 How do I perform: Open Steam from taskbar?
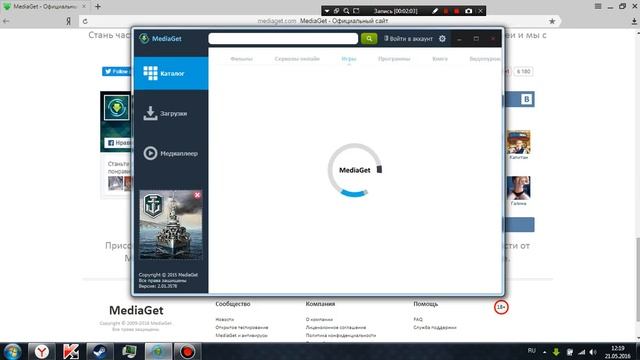click(100, 351)
